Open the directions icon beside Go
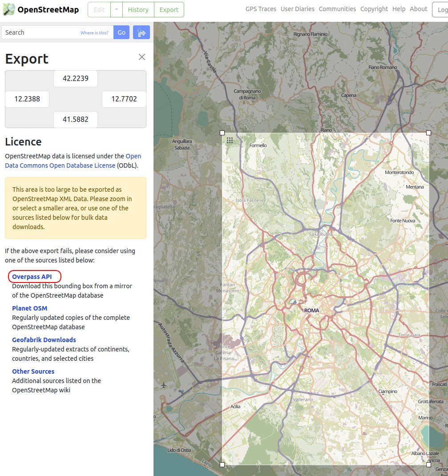The height and width of the screenshot is (476, 448). 141,32
